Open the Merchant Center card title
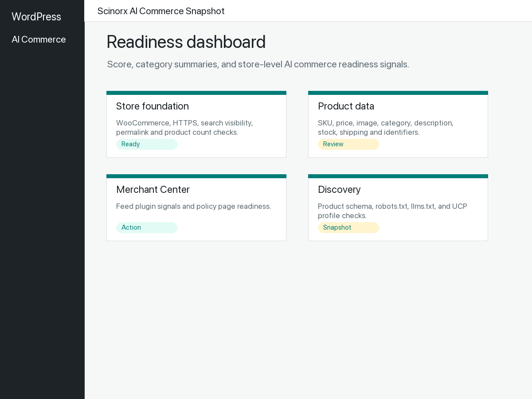This screenshot has height=399, width=532. pos(153,190)
